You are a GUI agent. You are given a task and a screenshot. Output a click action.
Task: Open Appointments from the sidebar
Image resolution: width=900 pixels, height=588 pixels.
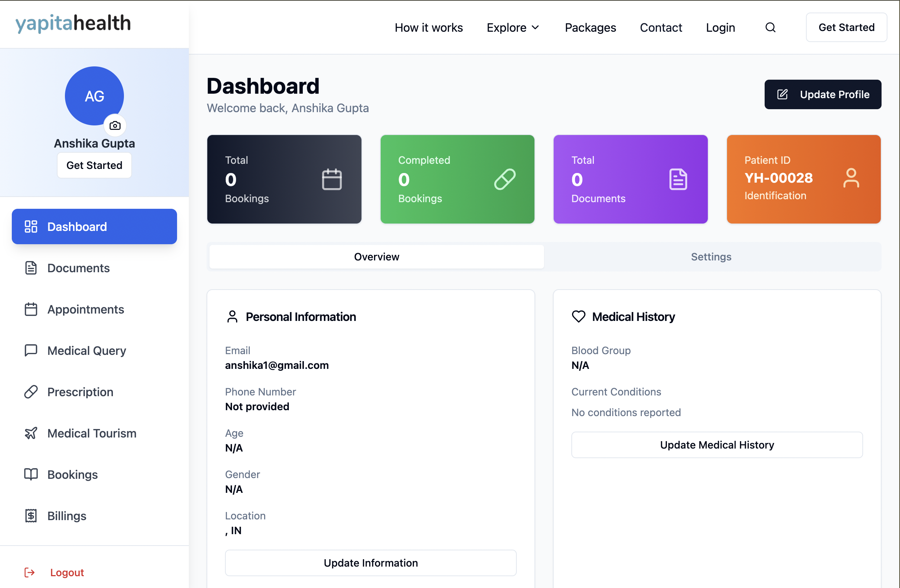[94, 309]
